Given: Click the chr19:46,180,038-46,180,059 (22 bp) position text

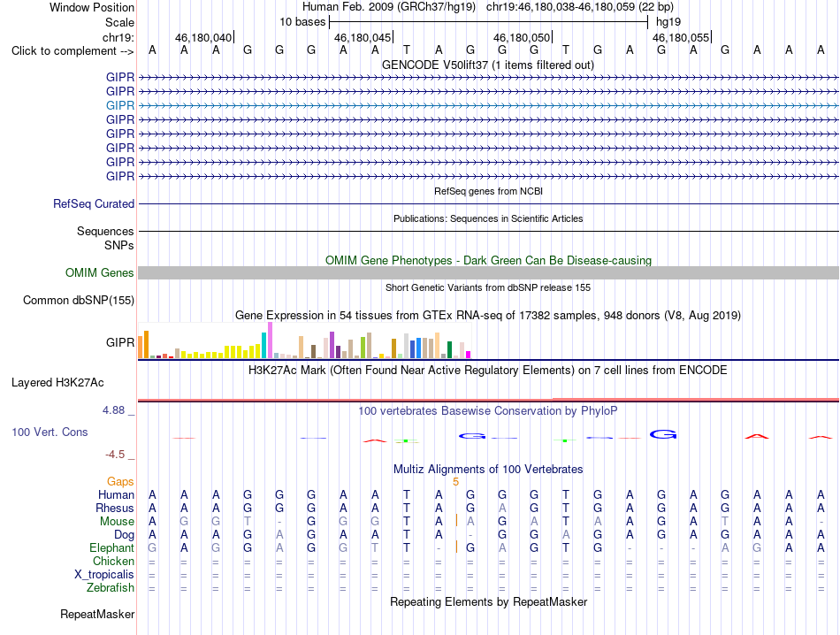Looking at the screenshot, I should pyautogui.click(x=580, y=7).
